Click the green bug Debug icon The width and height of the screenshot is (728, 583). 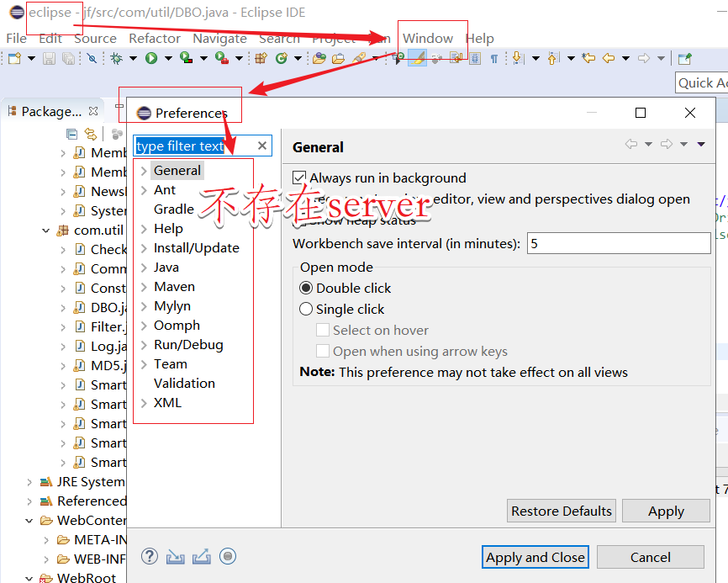116,59
